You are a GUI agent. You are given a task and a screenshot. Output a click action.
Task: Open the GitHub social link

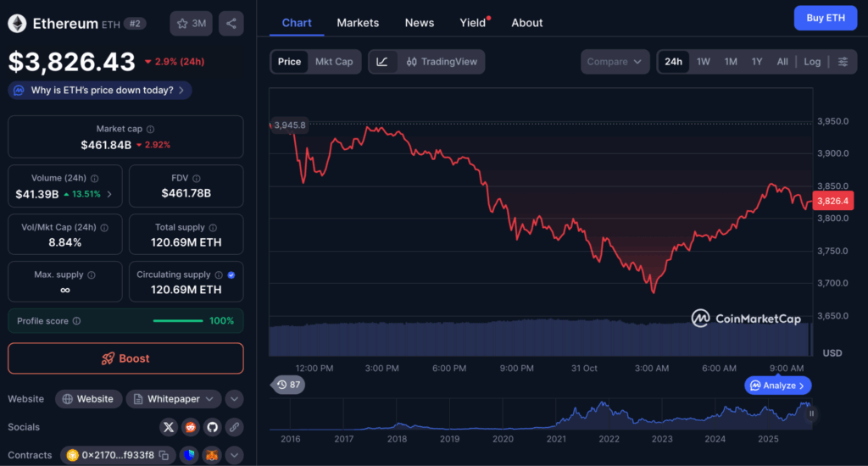coord(212,427)
